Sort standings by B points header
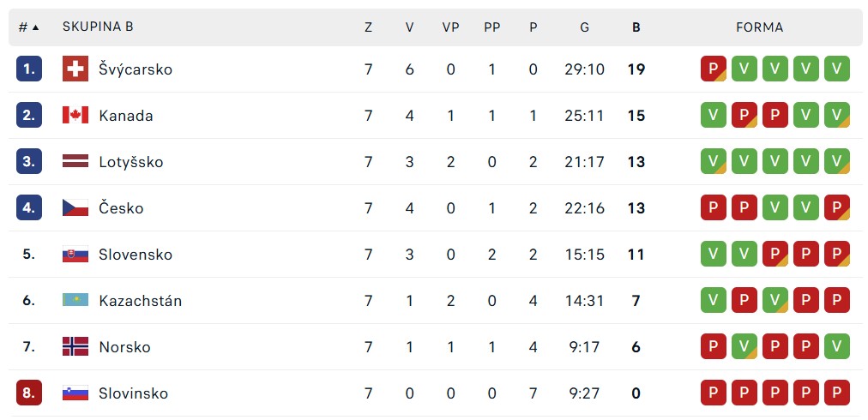Image resolution: width=868 pixels, height=420 pixels. point(636,27)
